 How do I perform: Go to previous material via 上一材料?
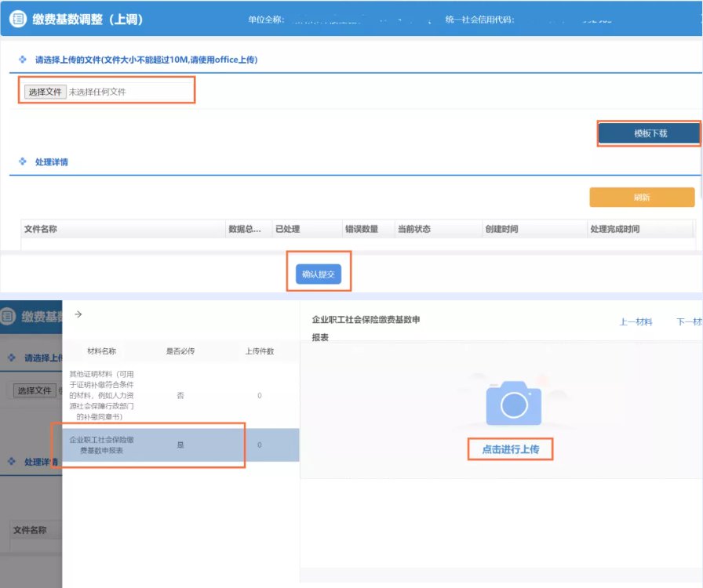pyautogui.click(x=636, y=321)
